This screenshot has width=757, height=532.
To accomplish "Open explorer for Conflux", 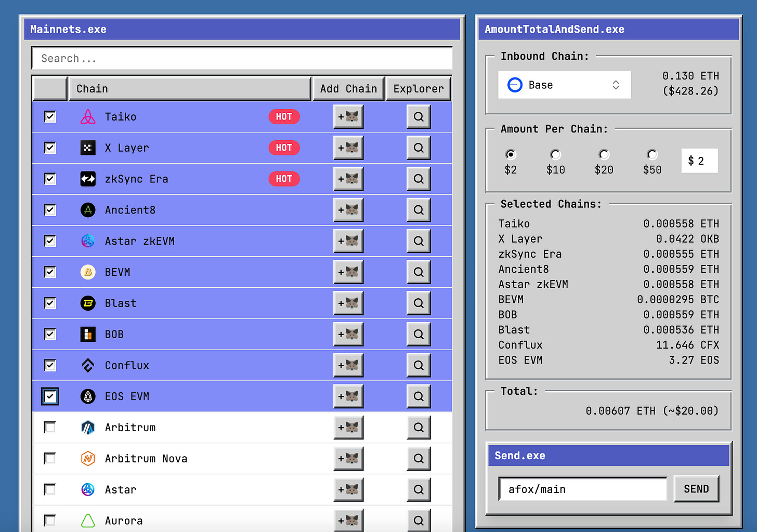I will coord(419,365).
